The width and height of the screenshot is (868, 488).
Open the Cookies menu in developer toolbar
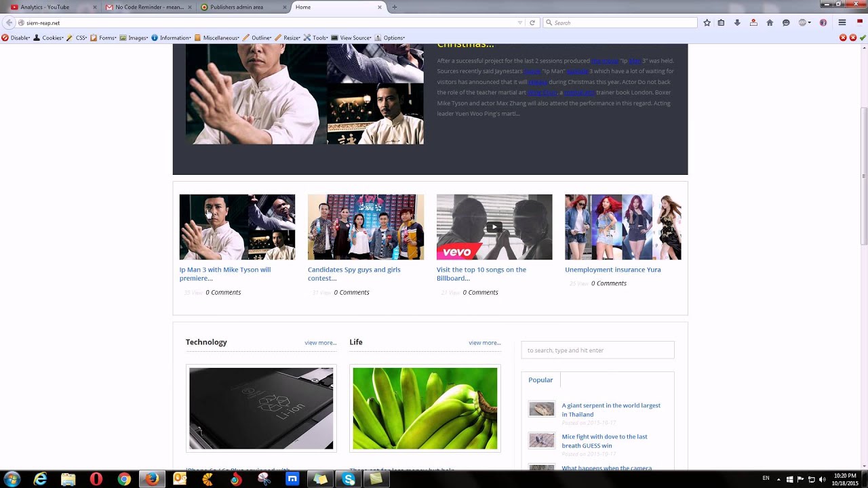(x=49, y=38)
